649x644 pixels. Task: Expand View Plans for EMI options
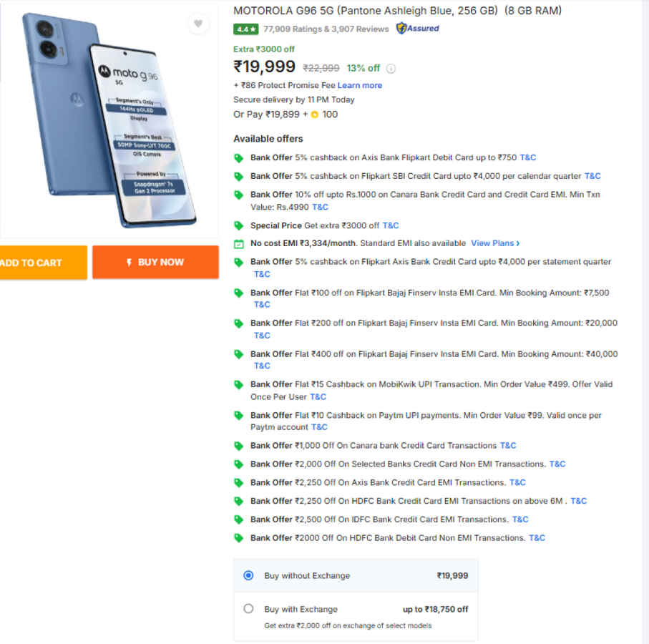point(494,243)
